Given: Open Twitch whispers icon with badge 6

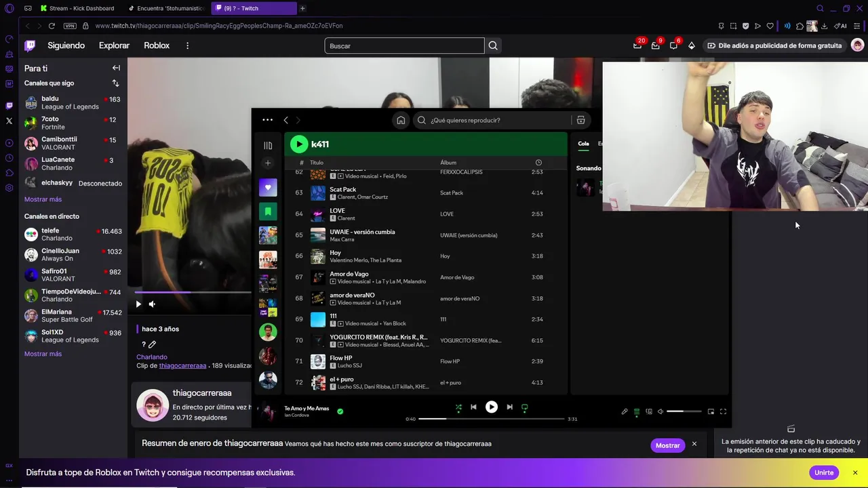Looking at the screenshot, I should coord(673,45).
